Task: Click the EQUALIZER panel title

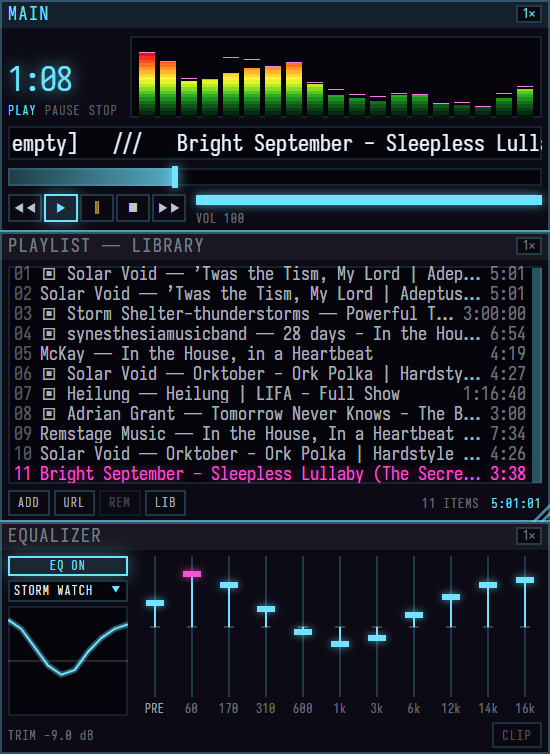Action: (x=54, y=536)
